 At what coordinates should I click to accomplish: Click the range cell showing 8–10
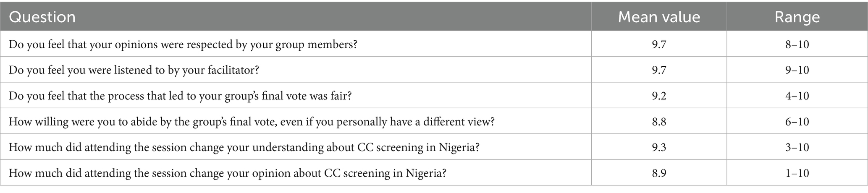point(797,44)
